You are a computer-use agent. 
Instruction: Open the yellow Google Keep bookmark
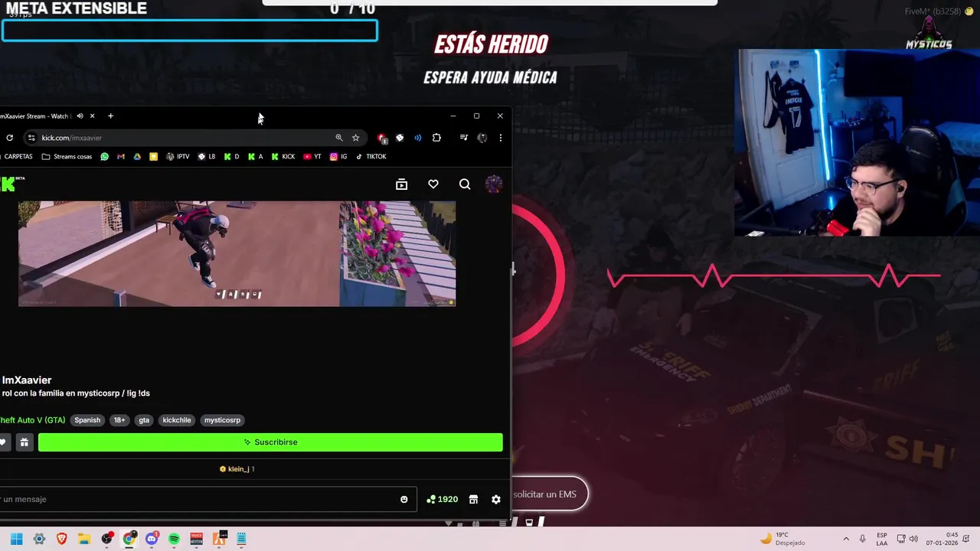(x=153, y=157)
